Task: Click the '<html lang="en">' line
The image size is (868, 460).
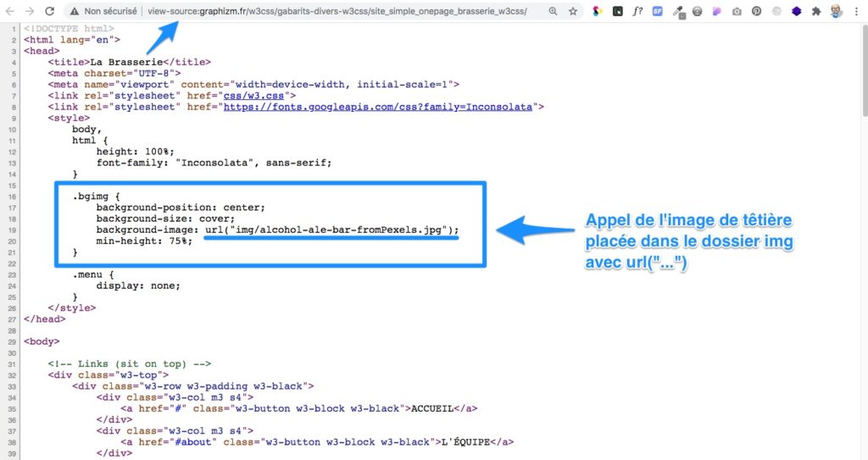Action: click(72, 40)
